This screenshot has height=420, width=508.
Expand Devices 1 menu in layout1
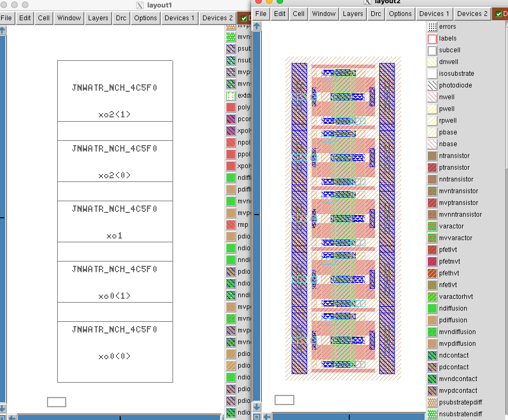[179, 18]
